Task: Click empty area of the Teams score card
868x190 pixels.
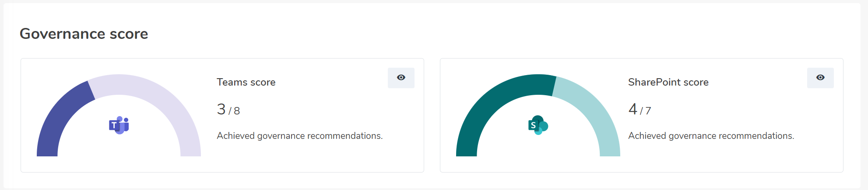Action: pyautogui.click(x=306, y=157)
